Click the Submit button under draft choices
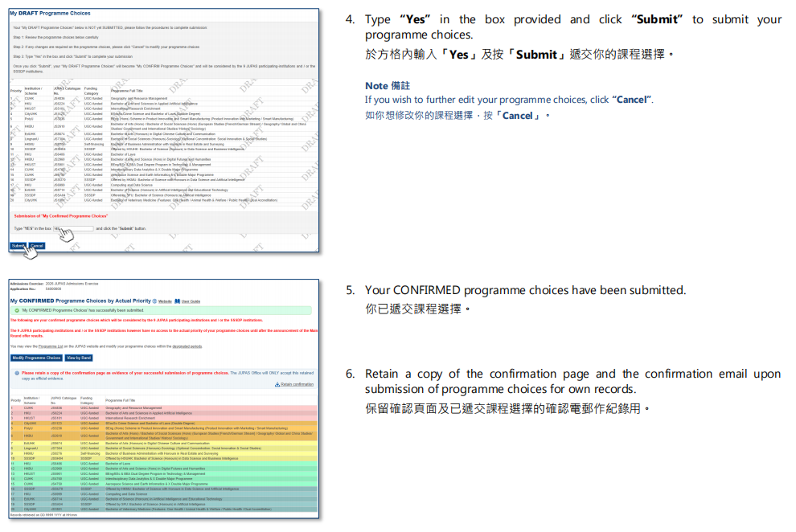The image size is (796, 532). coord(18,245)
